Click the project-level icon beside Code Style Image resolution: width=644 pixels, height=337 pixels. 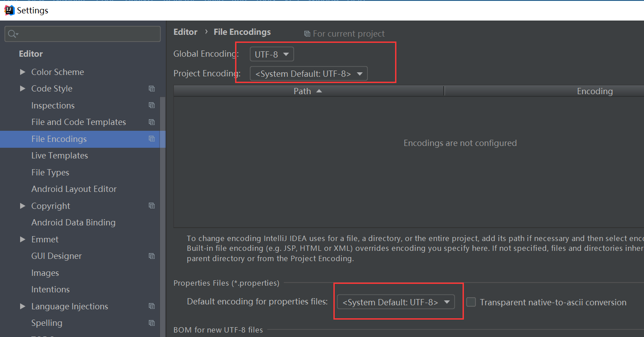(152, 89)
